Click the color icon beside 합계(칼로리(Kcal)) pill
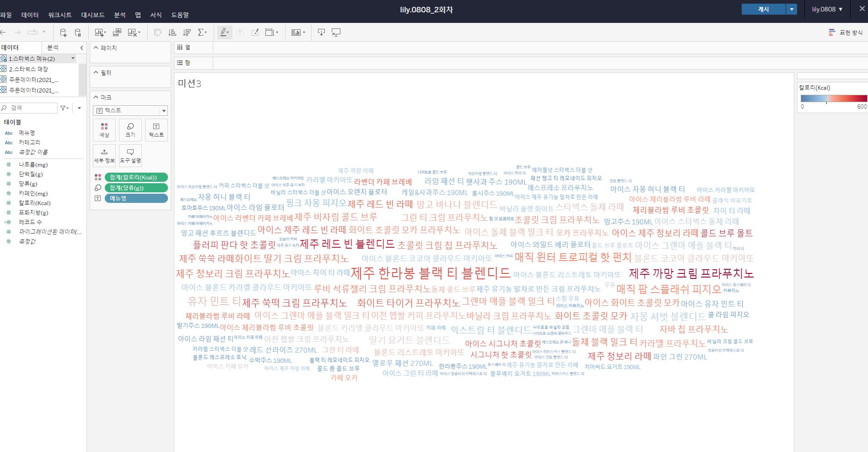This screenshot has height=452, width=868. point(98,178)
